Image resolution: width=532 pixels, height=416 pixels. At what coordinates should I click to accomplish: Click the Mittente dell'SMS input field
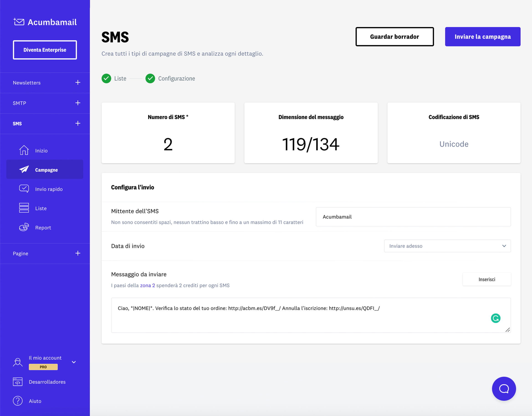413,217
